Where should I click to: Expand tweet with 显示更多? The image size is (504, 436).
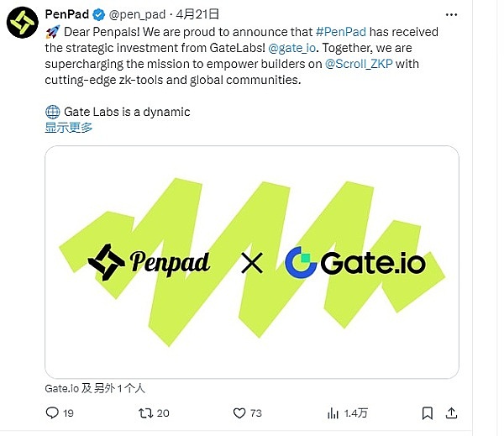pyautogui.click(x=69, y=128)
